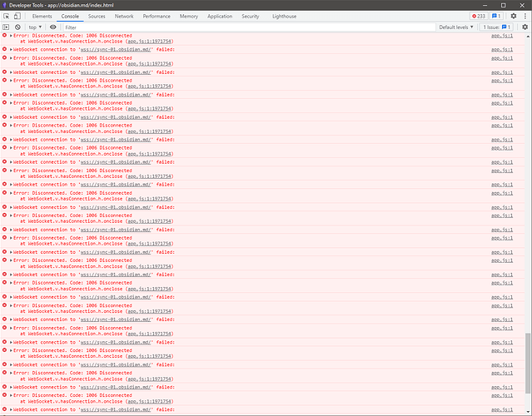The width and height of the screenshot is (532, 416).
Task: Create a live expression with the eye icon
Action: coord(53,27)
